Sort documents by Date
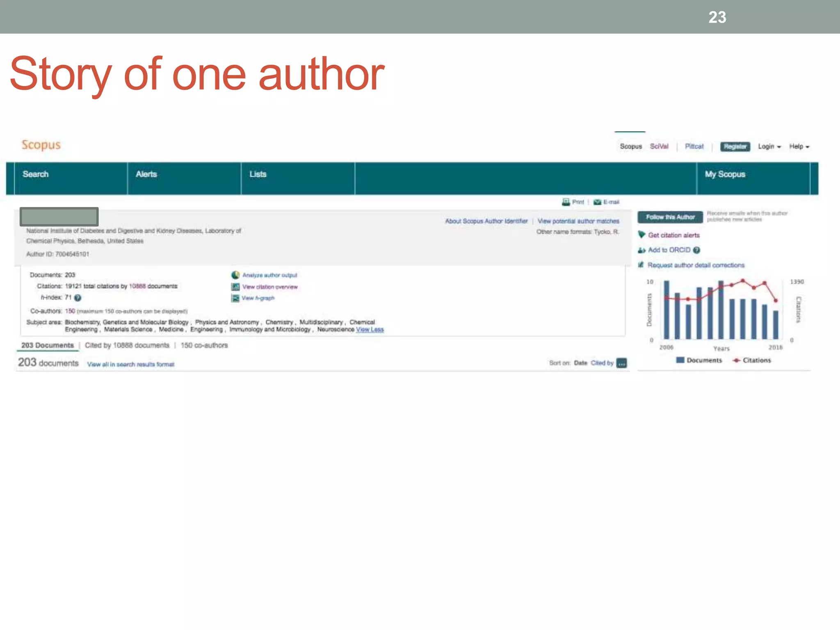 coord(580,363)
